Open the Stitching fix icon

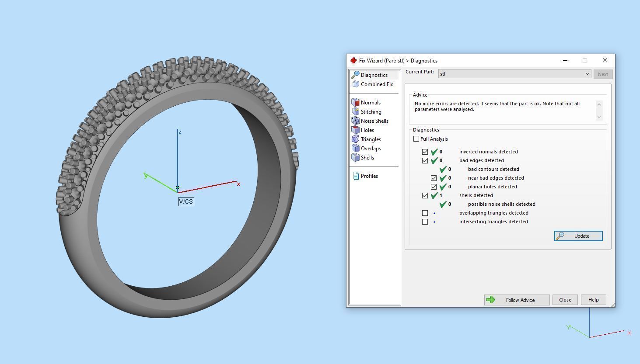click(x=355, y=112)
